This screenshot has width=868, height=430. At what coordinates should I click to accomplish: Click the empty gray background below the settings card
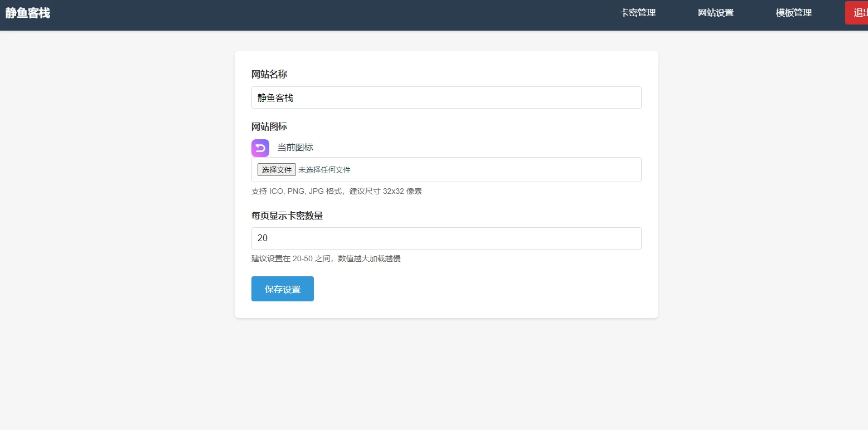pos(446,373)
